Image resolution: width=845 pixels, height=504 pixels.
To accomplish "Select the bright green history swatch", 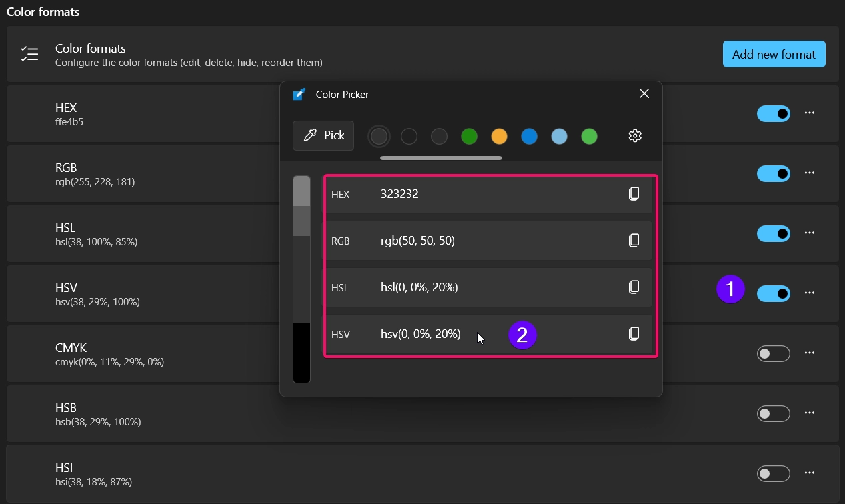I will click(x=589, y=137).
